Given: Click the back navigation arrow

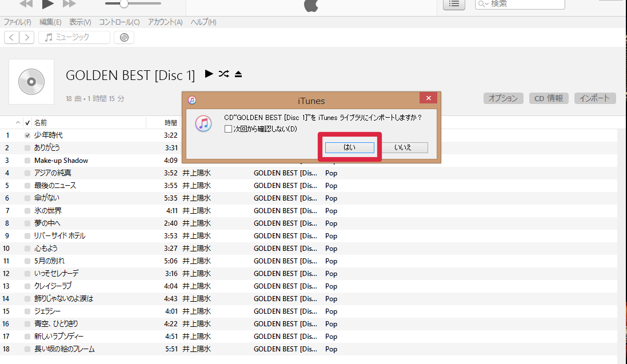Looking at the screenshot, I should coord(11,37).
